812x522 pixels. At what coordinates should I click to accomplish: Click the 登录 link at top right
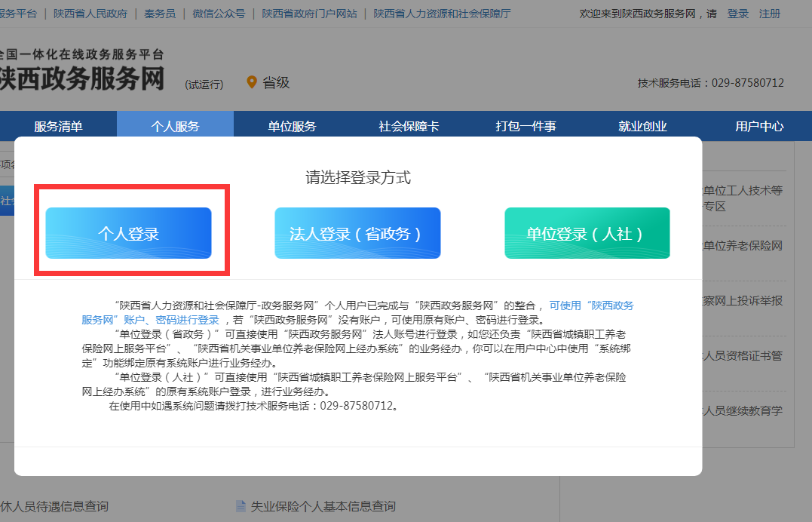click(738, 14)
